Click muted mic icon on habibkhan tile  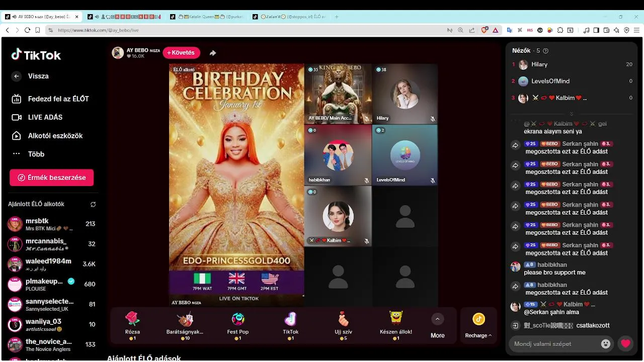coord(367,180)
